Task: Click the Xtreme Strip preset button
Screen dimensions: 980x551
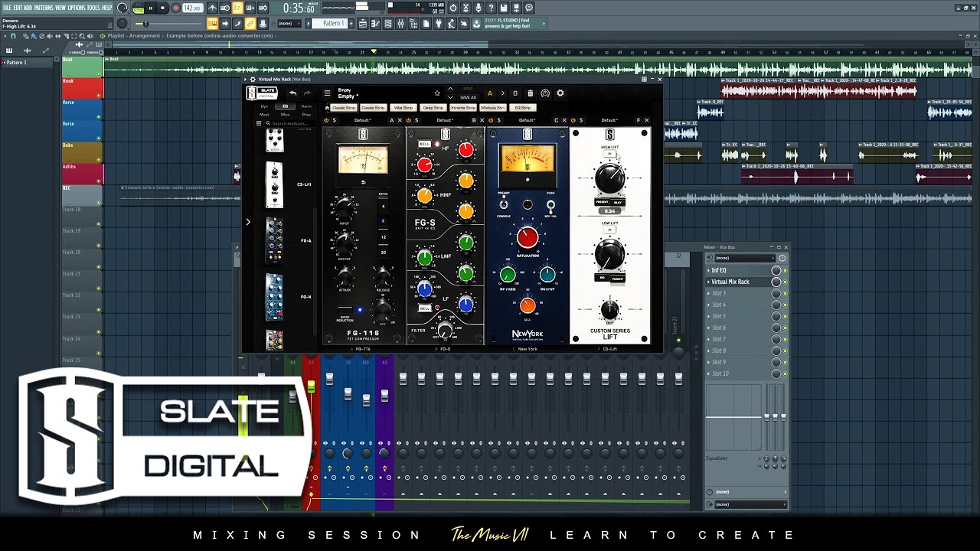Action: (462, 108)
